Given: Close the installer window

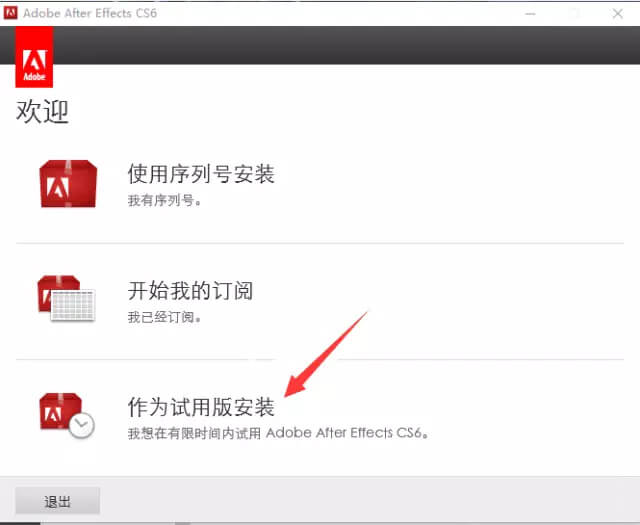Looking at the screenshot, I should click(x=618, y=13).
